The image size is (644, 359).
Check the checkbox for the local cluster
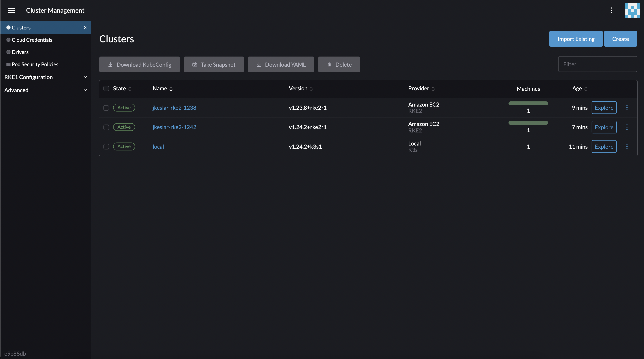pos(106,147)
